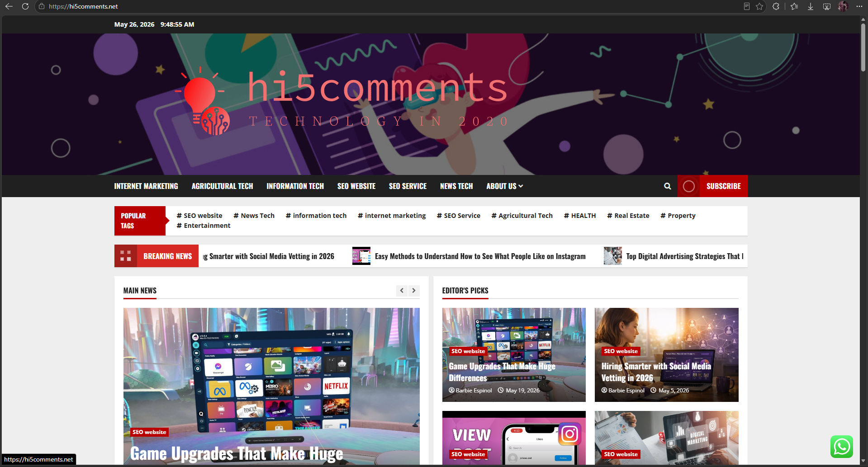Open the Instagram view post thumbnail
Image resolution: width=868 pixels, height=467 pixels.
coord(514,438)
